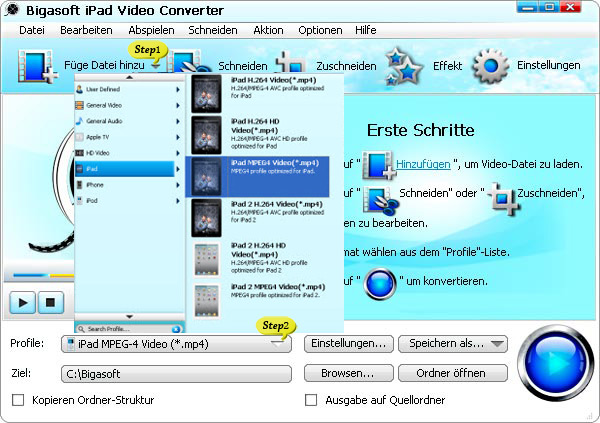Click Einstellungen... button beside Profile
Screen dimensions: 600x423
click(x=349, y=344)
